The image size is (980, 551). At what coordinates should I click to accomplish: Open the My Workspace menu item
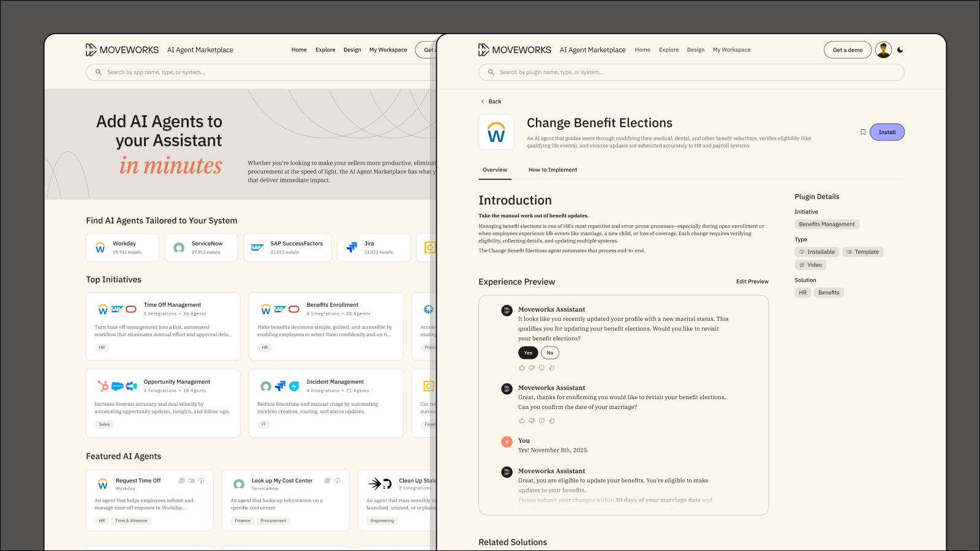pyautogui.click(x=731, y=50)
